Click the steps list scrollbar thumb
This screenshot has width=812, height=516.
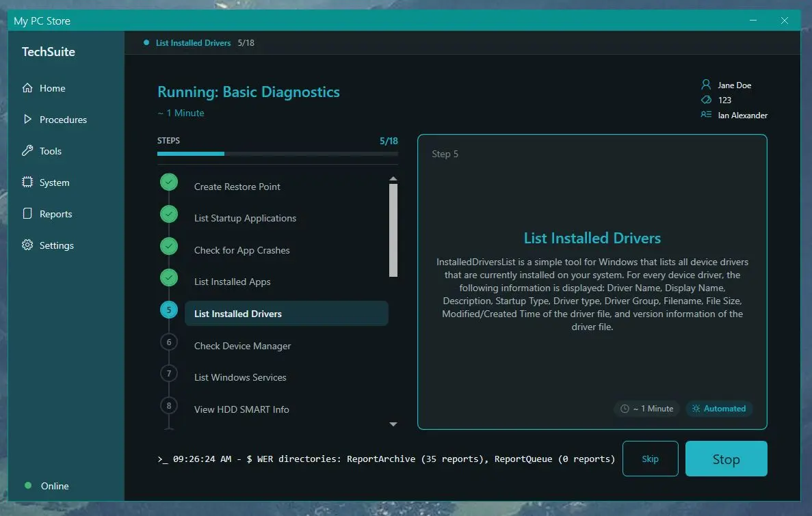point(393,230)
